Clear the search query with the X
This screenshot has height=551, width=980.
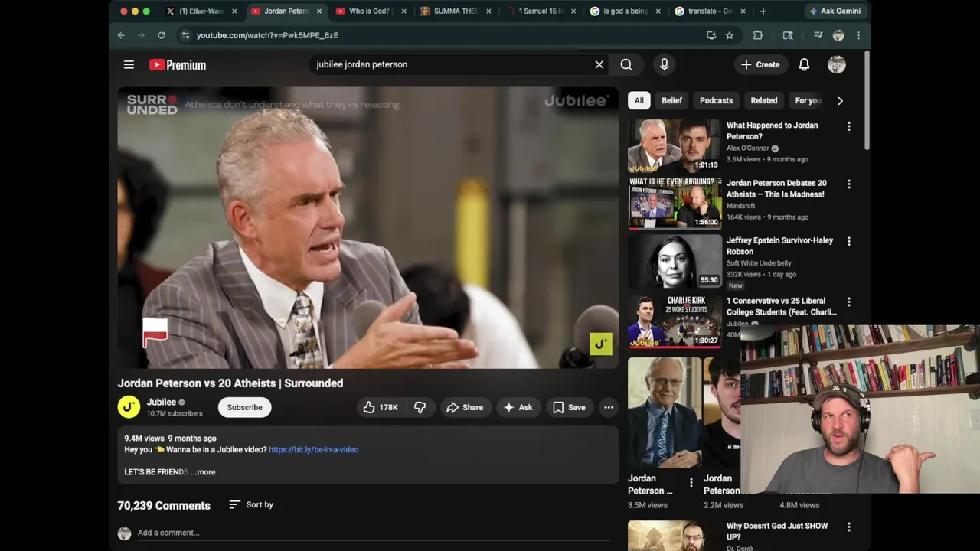(x=599, y=65)
